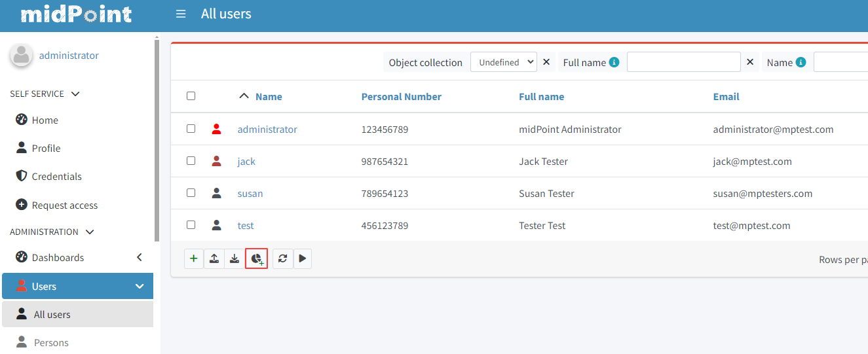Click the play button icon in table toolbar

click(x=302, y=258)
